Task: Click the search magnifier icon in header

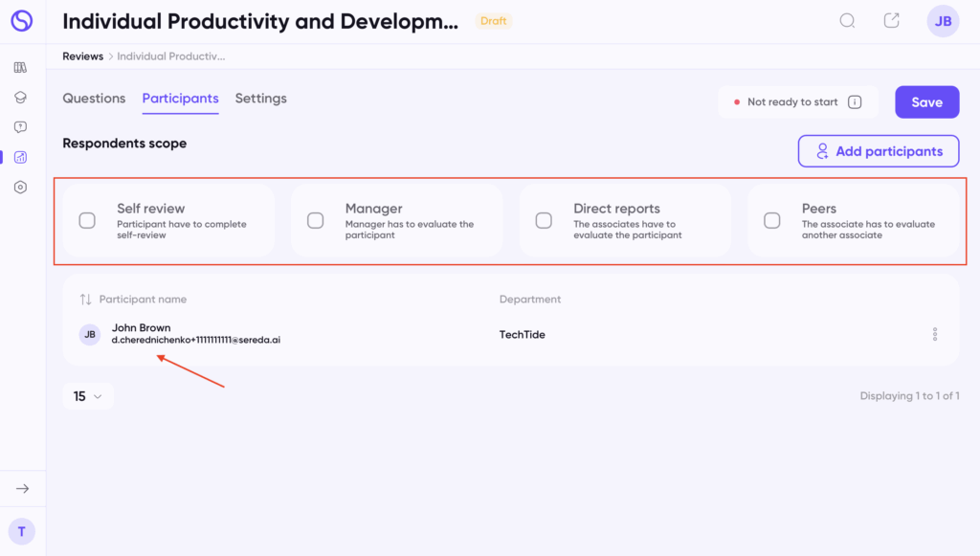Action: pyautogui.click(x=847, y=21)
